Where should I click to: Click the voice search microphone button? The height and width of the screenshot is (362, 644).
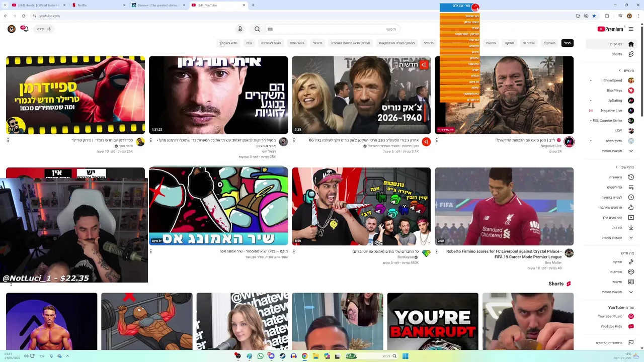[x=240, y=29]
